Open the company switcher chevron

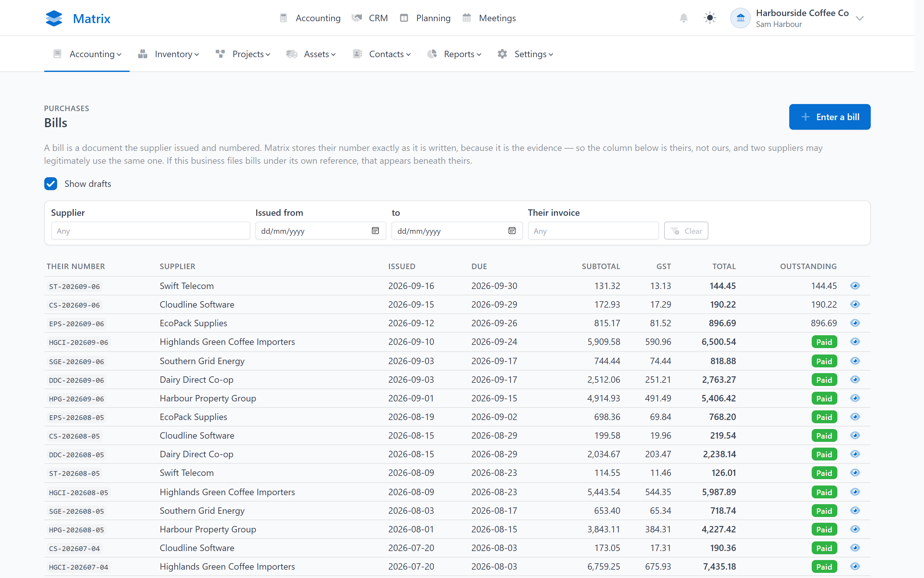tap(860, 18)
